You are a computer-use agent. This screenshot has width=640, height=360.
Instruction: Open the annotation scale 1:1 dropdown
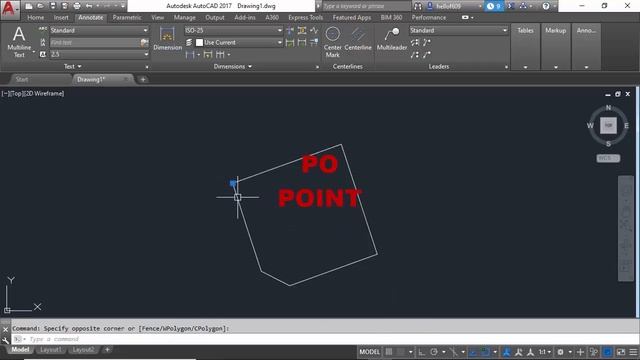click(544, 352)
